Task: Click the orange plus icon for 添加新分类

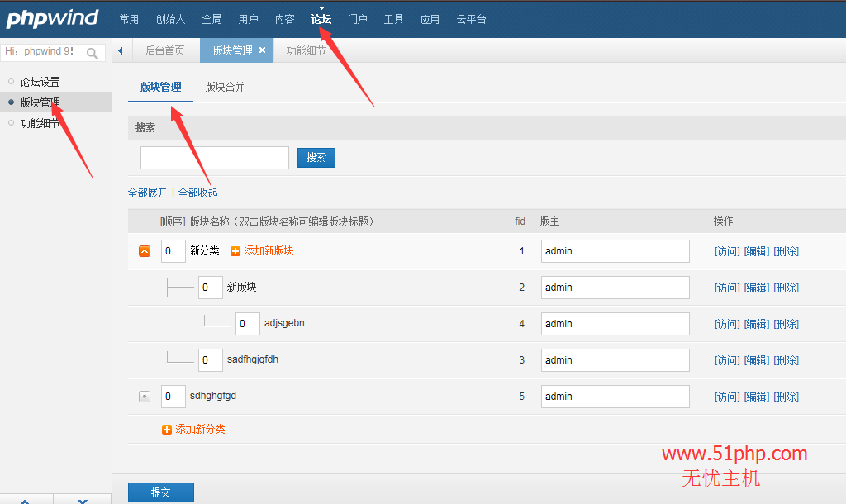Action: point(167,430)
